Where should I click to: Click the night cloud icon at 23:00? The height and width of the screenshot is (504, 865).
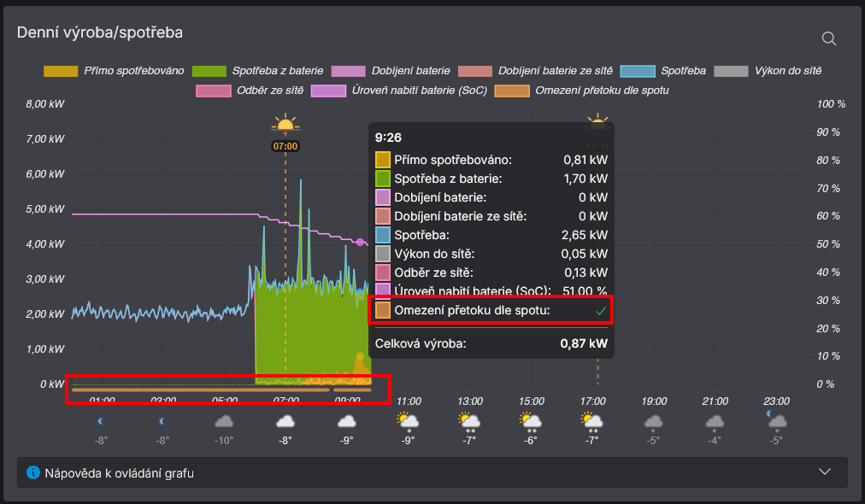[775, 419]
